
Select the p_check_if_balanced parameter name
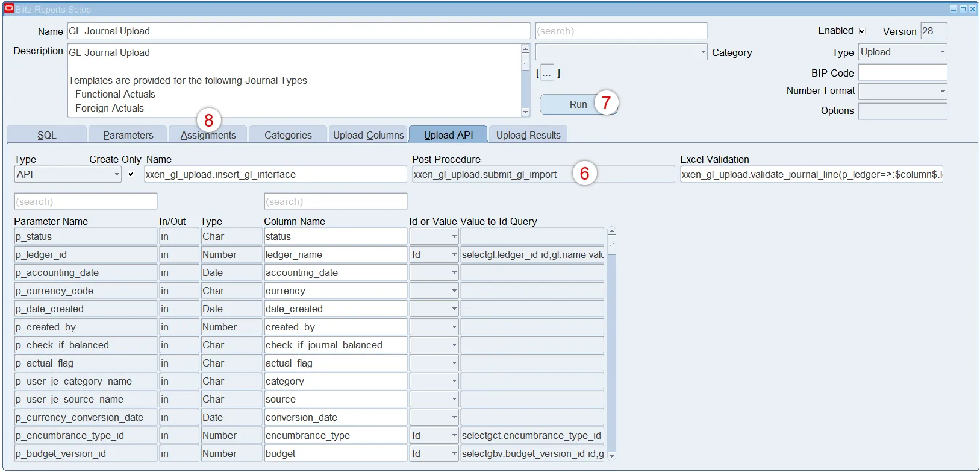coord(86,345)
